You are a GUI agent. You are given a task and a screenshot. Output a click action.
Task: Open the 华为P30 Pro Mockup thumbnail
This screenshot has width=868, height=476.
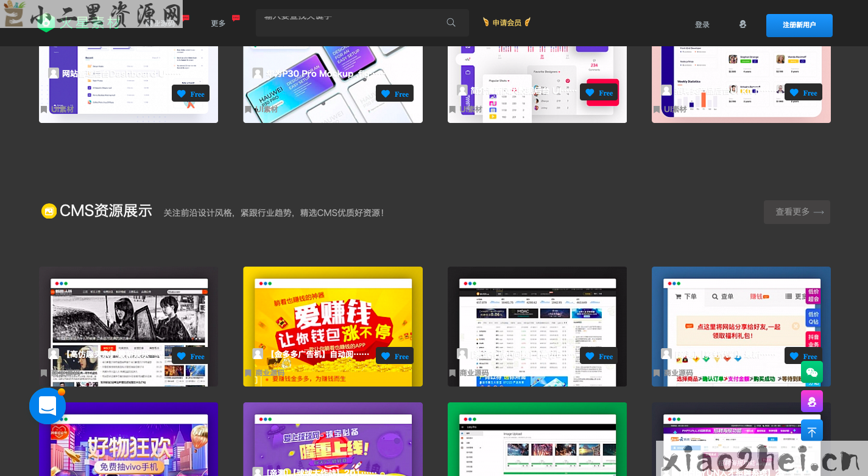[333, 85]
